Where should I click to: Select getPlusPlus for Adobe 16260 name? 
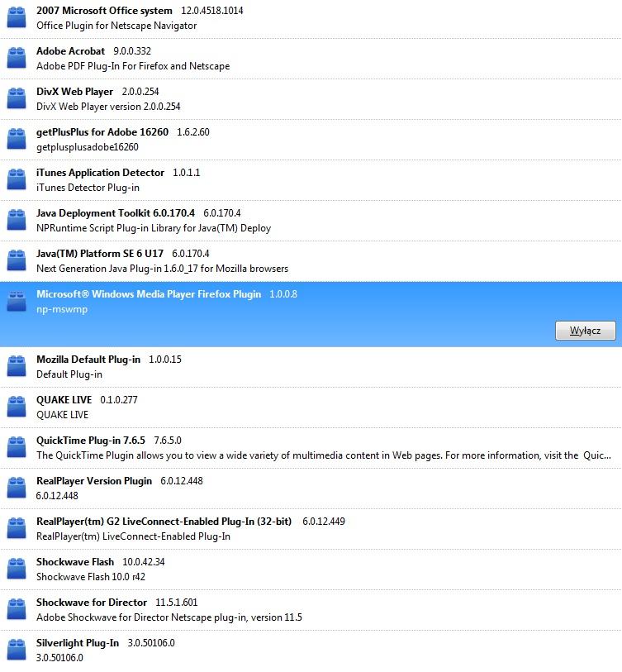102,132
